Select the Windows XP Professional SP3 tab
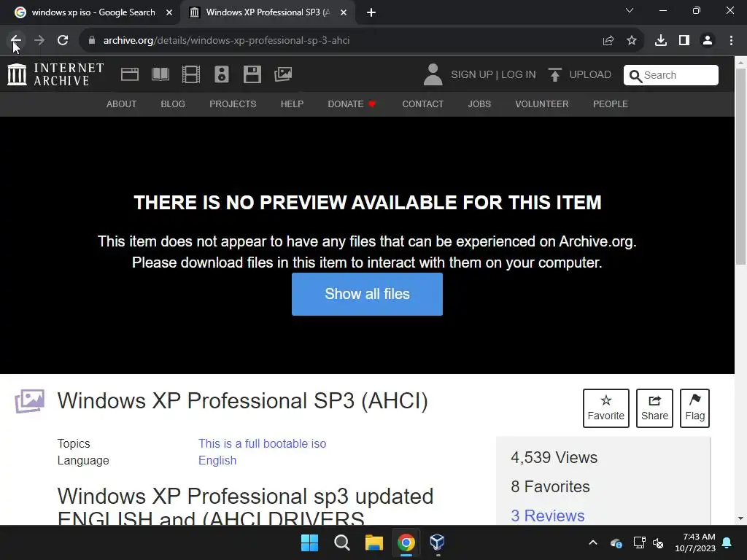Viewport: 747px width, 560px height. [268, 12]
